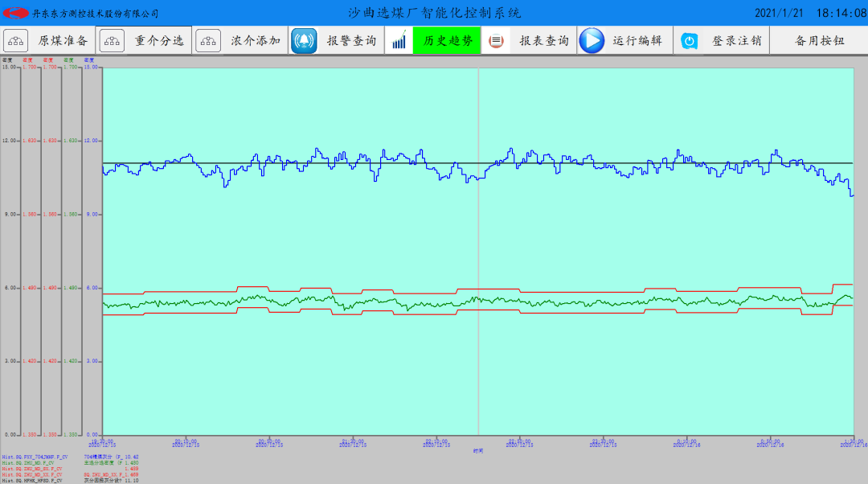Click the hierarchy icon beside 原煤准备
This screenshot has width=868, height=484.
(x=17, y=40)
